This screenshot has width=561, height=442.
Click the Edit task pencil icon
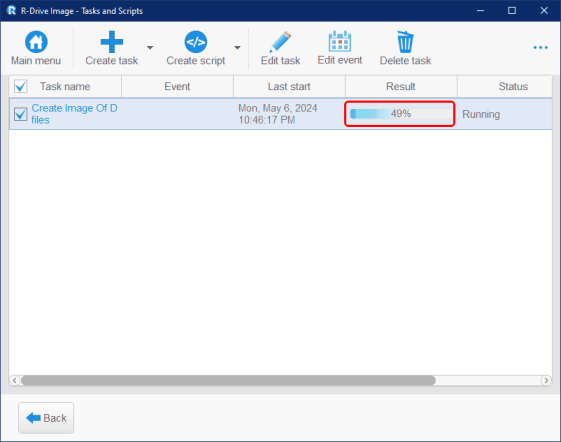(280, 42)
